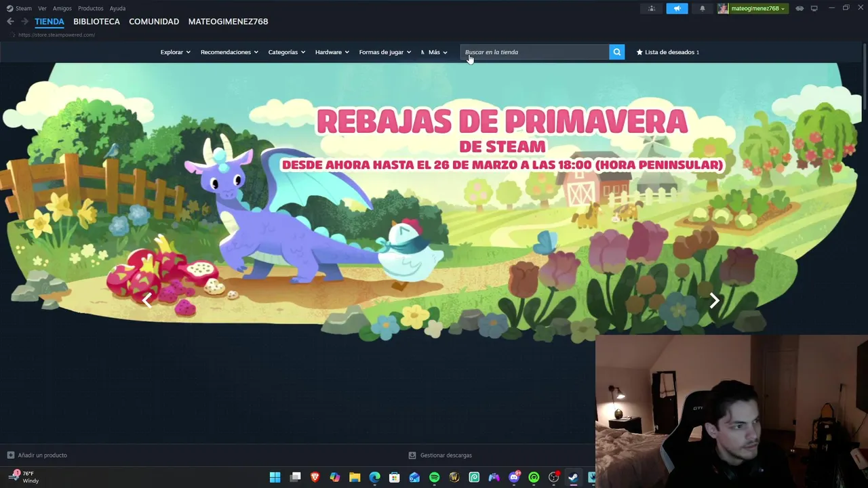This screenshot has height=488, width=868.
Task: Click the user avatar picture
Action: [723, 8]
